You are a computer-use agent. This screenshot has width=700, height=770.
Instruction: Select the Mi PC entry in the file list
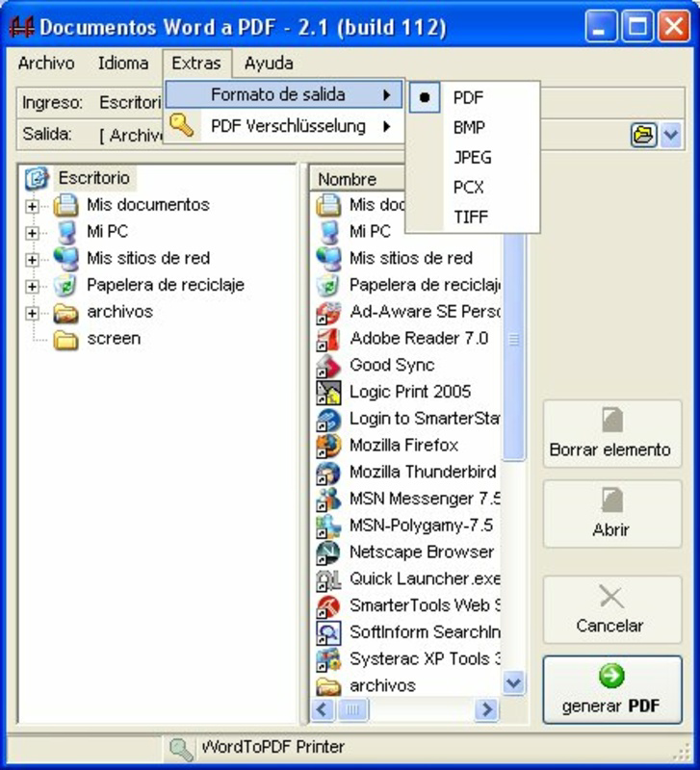[x=370, y=231]
